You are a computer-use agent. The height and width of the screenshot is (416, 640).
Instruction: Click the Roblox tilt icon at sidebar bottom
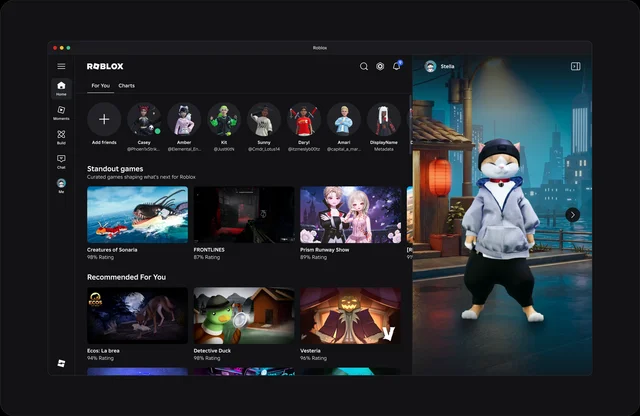[x=61, y=363]
